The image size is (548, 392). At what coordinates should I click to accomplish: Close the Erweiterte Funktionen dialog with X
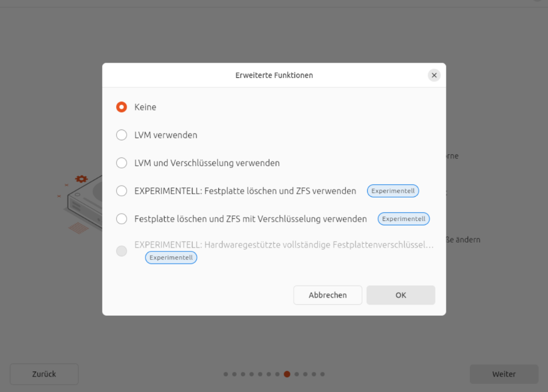[434, 75]
